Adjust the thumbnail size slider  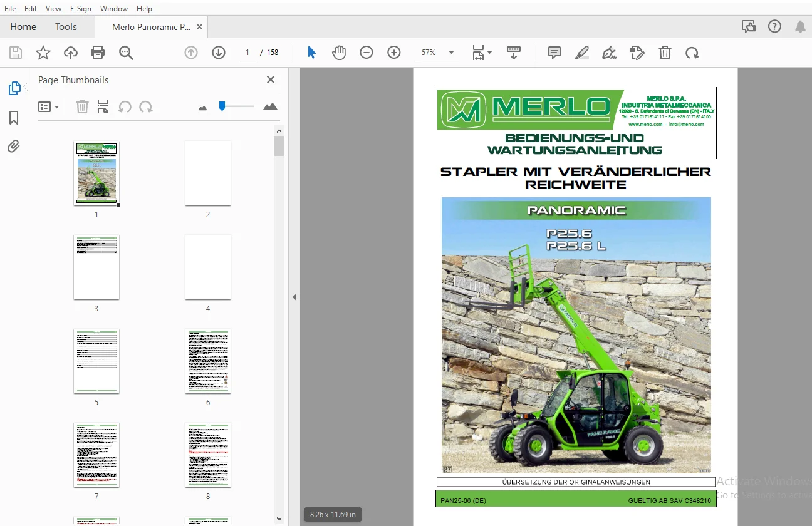point(222,106)
